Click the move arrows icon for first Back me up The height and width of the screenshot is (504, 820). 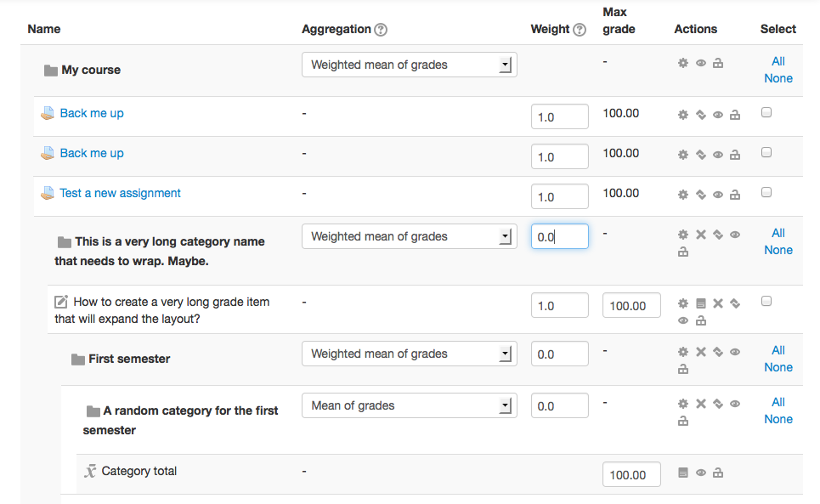(701, 115)
